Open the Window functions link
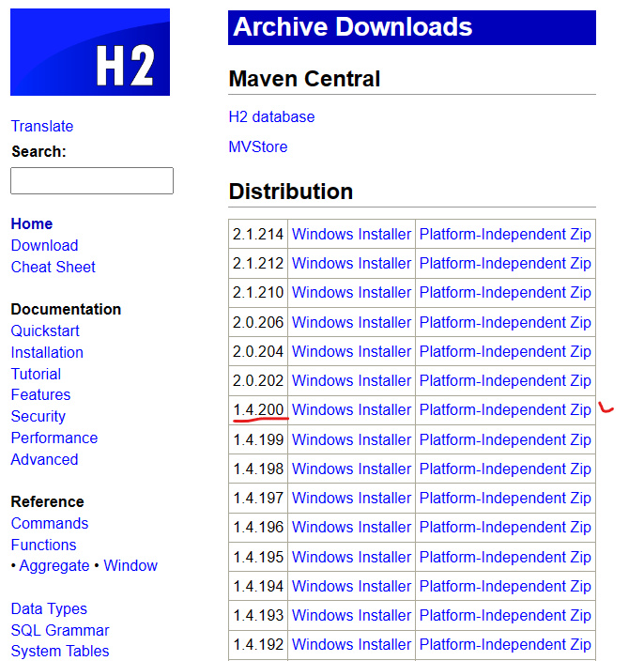The height and width of the screenshot is (661, 644). pos(130,566)
